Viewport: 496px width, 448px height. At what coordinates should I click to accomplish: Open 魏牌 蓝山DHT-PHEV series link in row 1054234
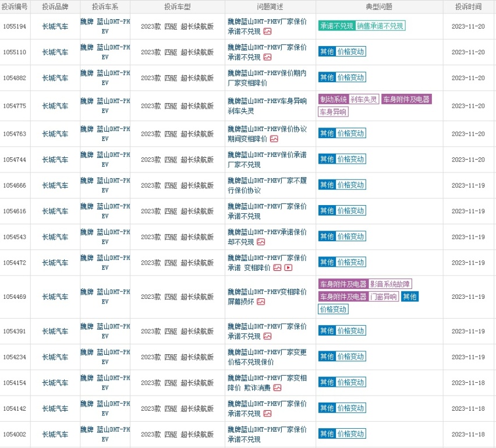(105, 357)
